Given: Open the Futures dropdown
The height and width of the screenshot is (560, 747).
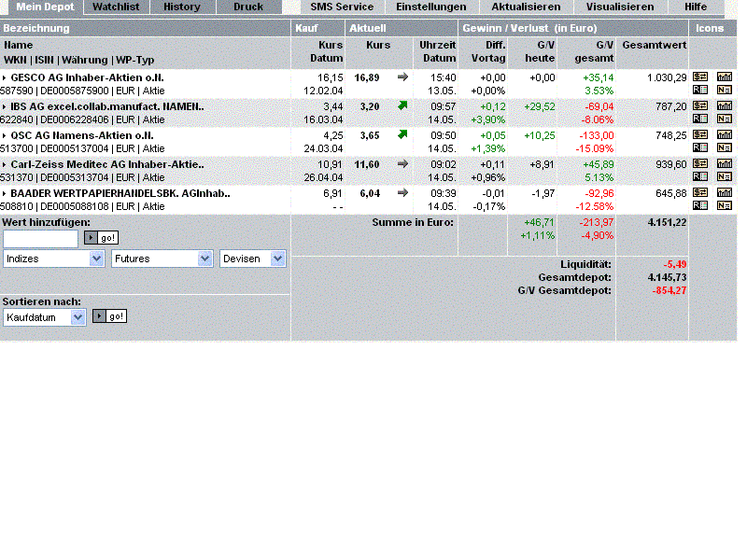Looking at the screenshot, I should point(162,259).
